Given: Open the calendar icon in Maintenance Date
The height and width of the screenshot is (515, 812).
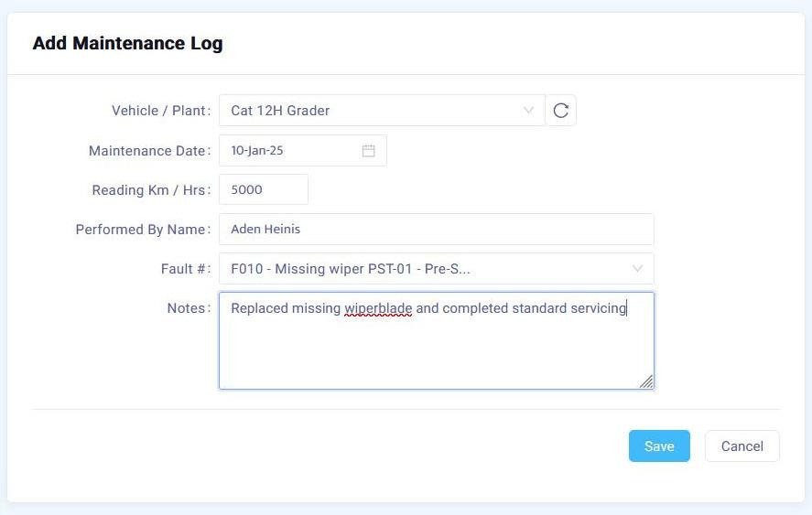Looking at the screenshot, I should pos(368,151).
